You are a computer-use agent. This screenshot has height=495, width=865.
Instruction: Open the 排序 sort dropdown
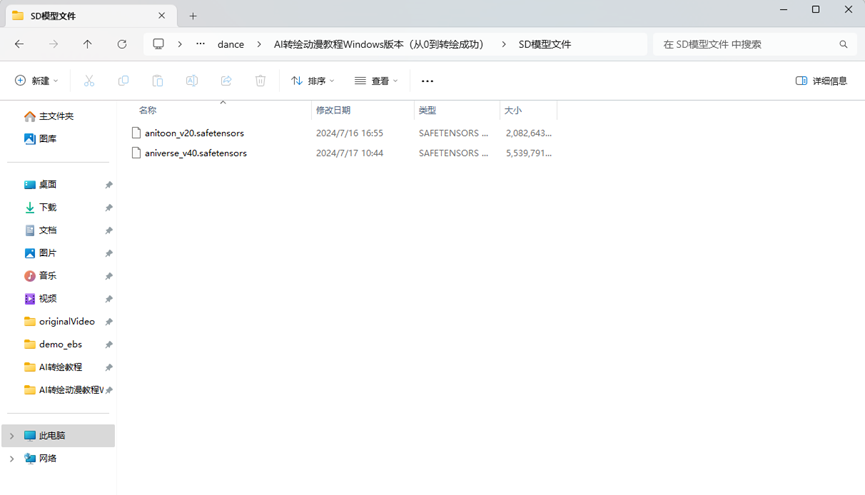(x=312, y=81)
